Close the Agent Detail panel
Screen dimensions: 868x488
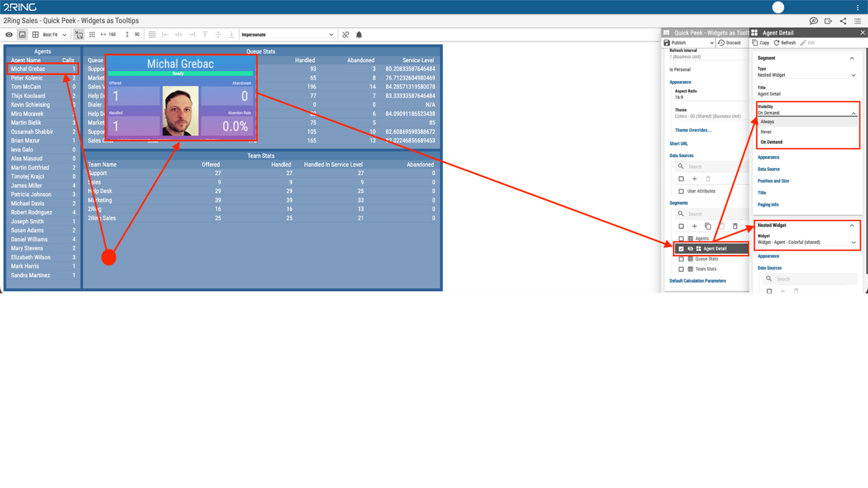point(863,33)
